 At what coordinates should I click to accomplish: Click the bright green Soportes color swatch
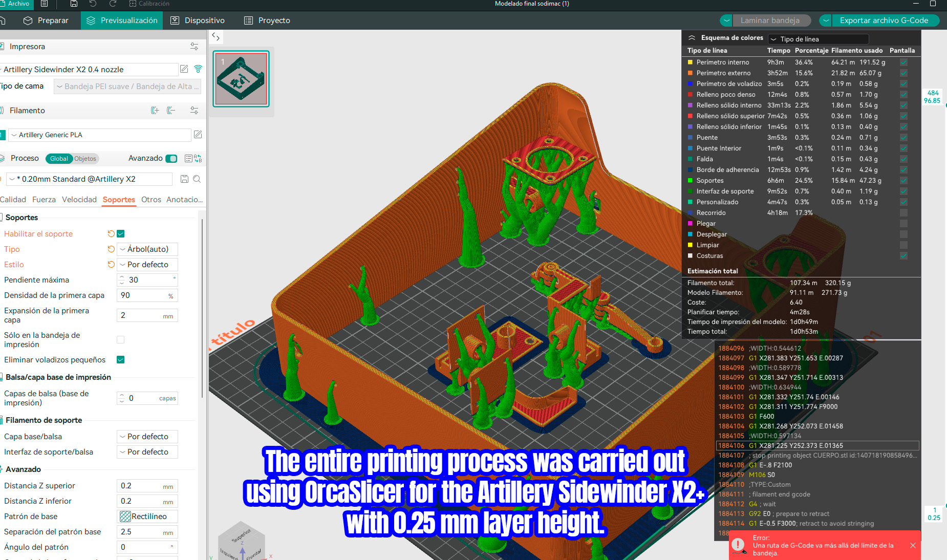[x=690, y=181]
